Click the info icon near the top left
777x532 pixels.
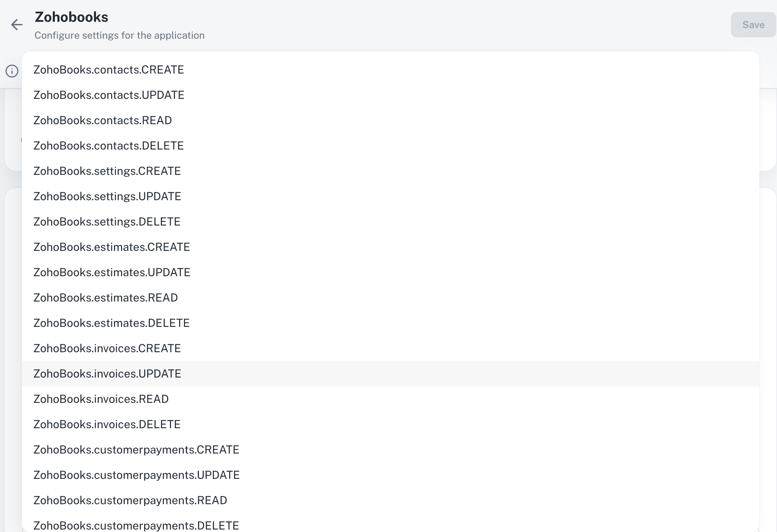coord(12,71)
